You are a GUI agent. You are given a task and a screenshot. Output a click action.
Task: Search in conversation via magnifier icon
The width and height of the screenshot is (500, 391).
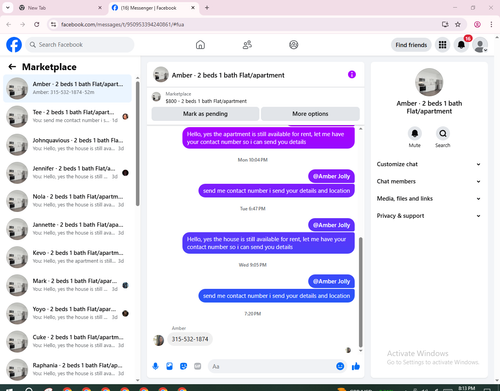click(443, 134)
